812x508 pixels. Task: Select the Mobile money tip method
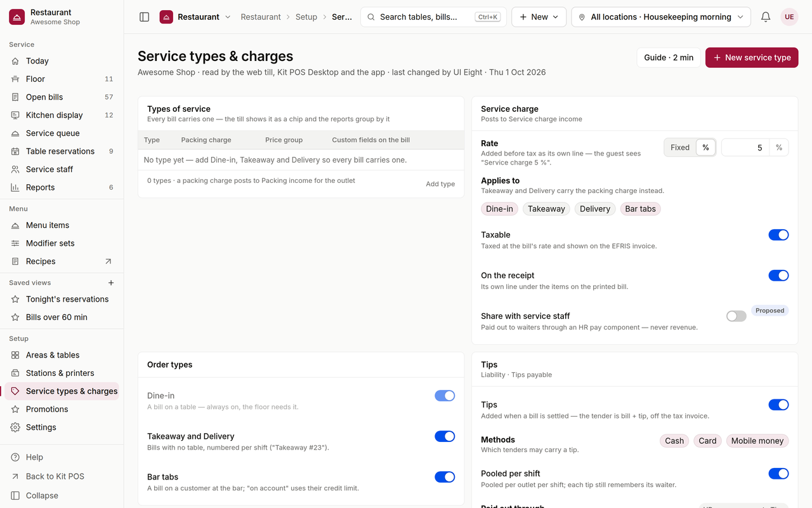point(757,441)
